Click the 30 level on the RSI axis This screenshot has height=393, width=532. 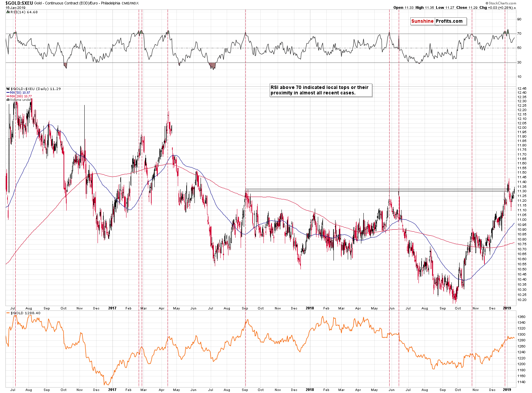coord(519,62)
